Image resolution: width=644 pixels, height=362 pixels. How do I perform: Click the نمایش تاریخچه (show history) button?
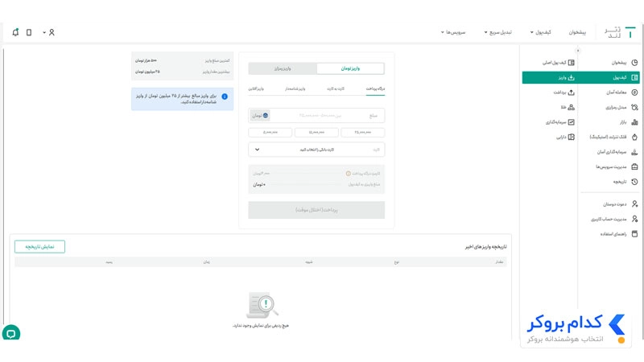(x=39, y=247)
